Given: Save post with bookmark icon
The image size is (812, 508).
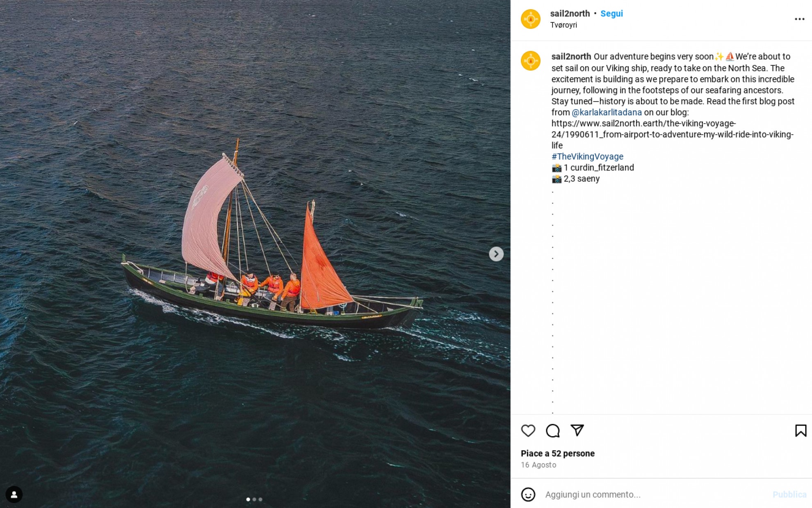Looking at the screenshot, I should (x=801, y=430).
